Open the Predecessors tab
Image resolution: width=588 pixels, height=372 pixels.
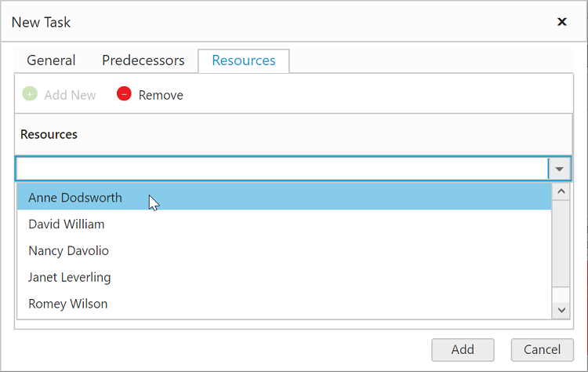tap(143, 60)
